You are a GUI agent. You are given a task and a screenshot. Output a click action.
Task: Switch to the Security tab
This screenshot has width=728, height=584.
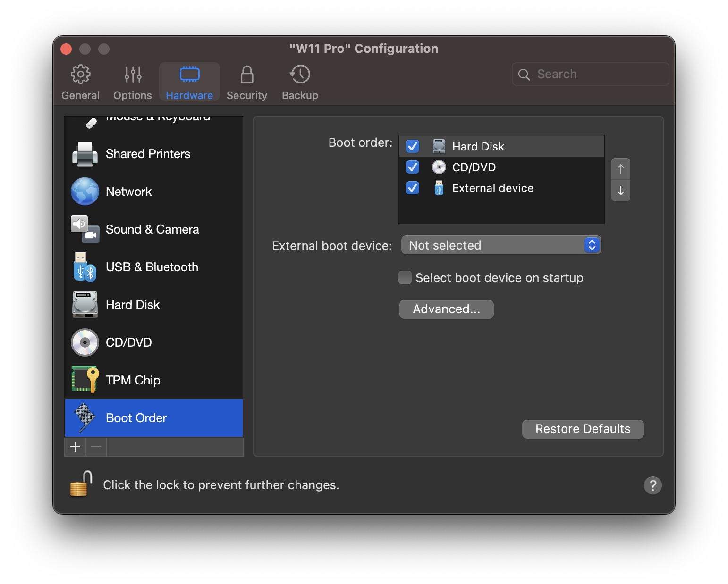[246, 83]
